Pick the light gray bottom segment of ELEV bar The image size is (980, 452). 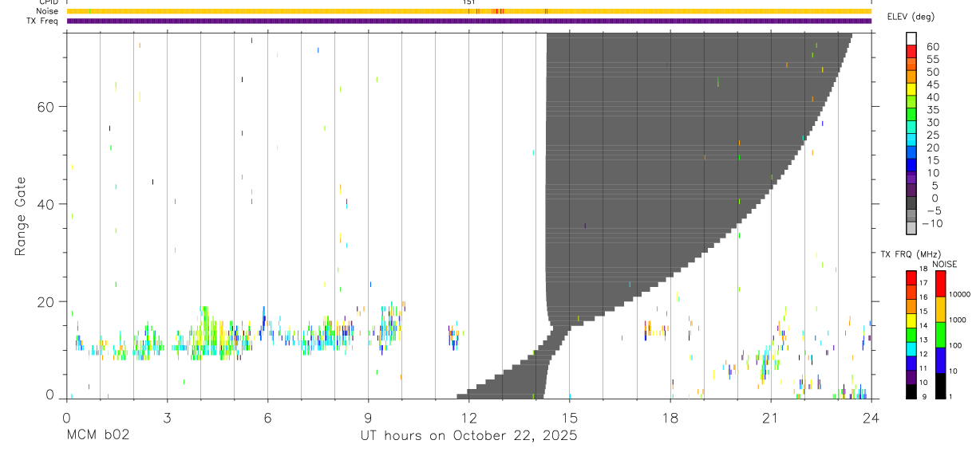click(911, 228)
